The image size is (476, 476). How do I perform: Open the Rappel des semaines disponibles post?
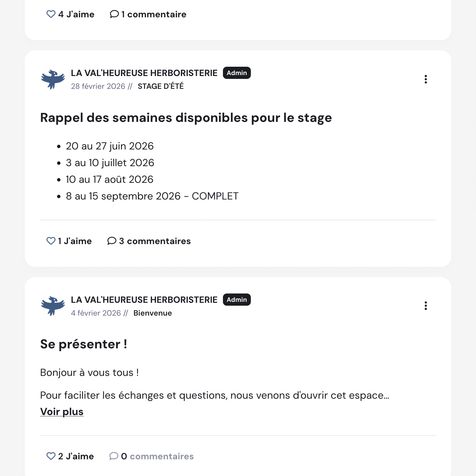(x=186, y=117)
